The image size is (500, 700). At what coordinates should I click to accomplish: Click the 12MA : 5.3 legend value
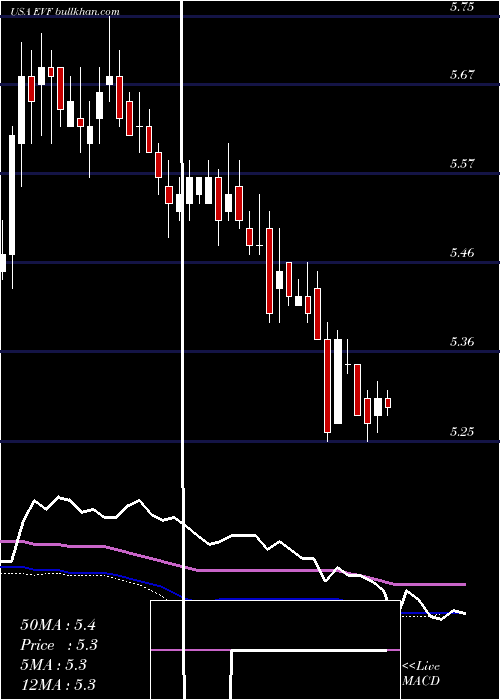(x=58, y=684)
